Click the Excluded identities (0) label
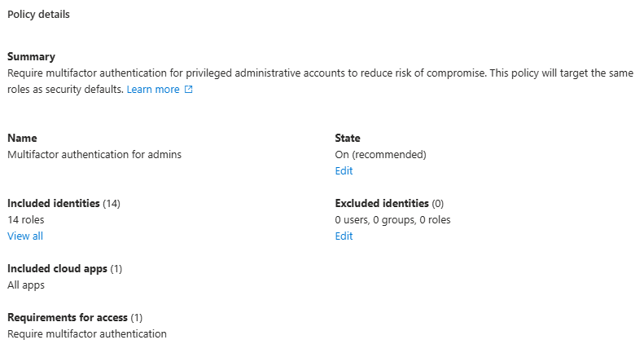This screenshot has width=644, height=353. (x=389, y=204)
